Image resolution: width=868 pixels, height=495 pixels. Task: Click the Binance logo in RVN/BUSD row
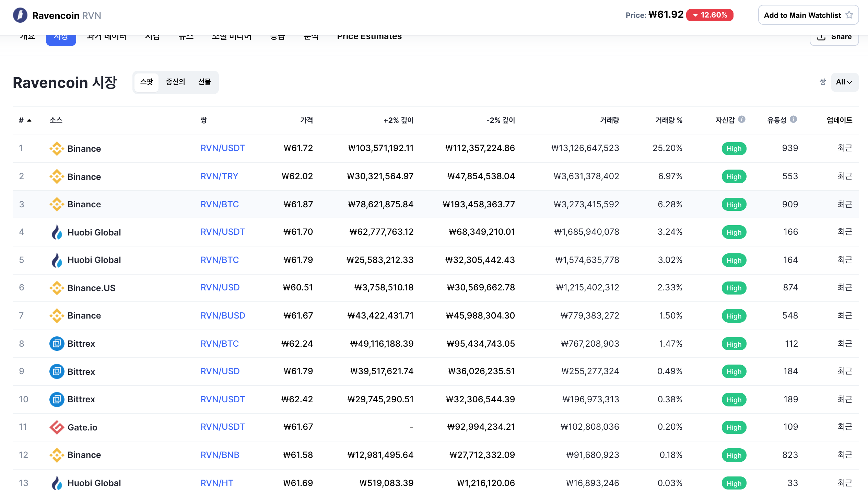click(57, 315)
